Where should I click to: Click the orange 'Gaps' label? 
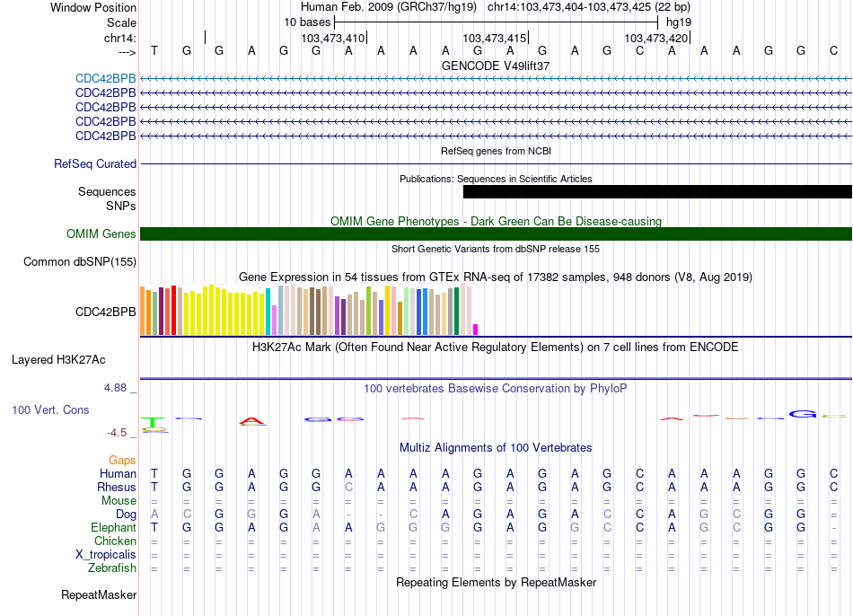coord(122,461)
